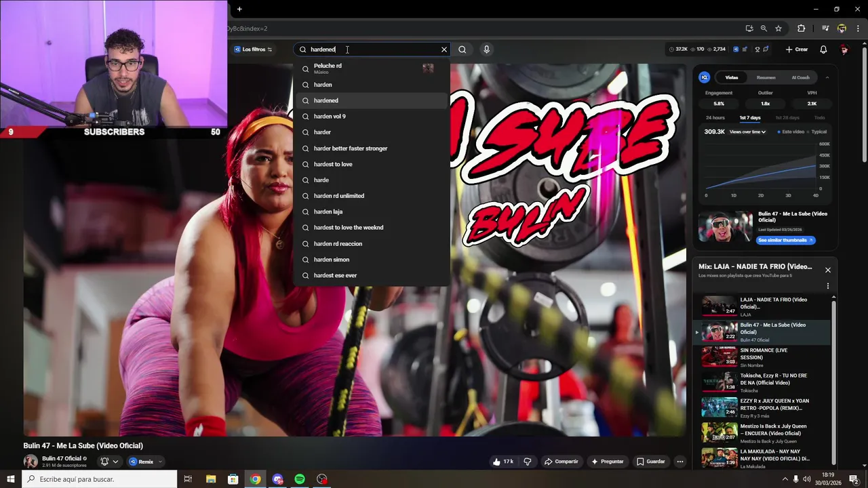Click the trophy icon in stats bar

pos(757,49)
